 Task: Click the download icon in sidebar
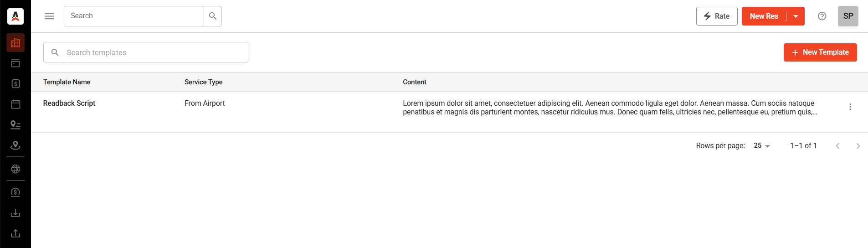(x=15, y=213)
